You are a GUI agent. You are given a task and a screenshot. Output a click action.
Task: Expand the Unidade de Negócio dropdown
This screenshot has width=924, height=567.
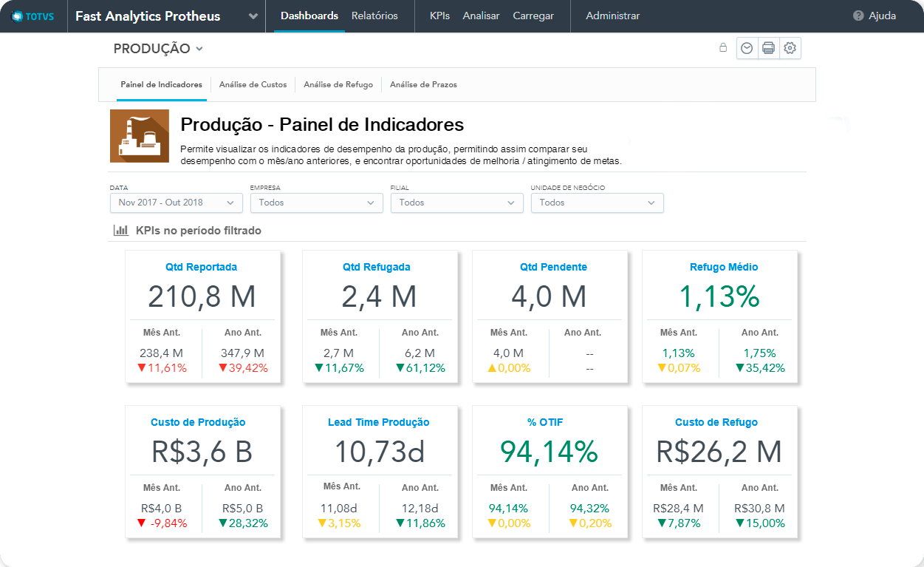pyautogui.click(x=597, y=203)
